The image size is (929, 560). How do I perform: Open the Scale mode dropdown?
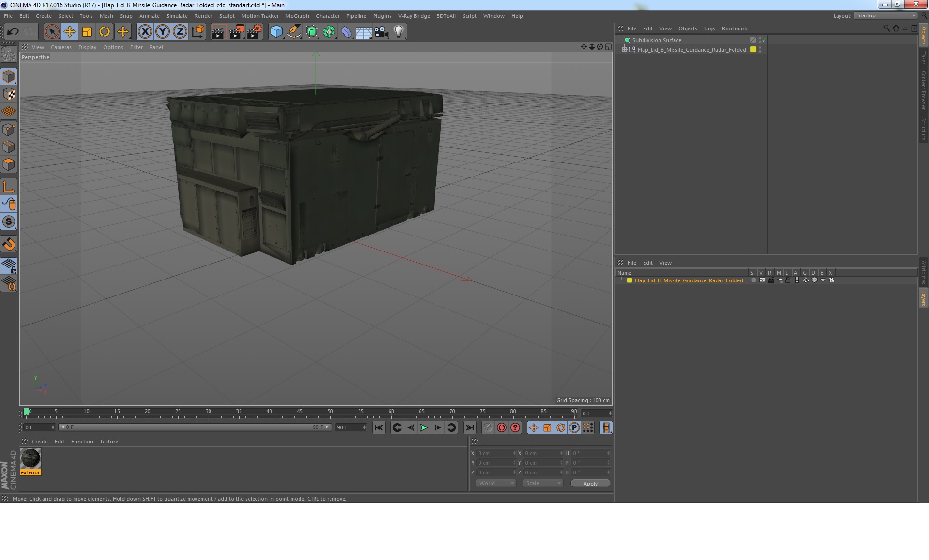pos(542,483)
